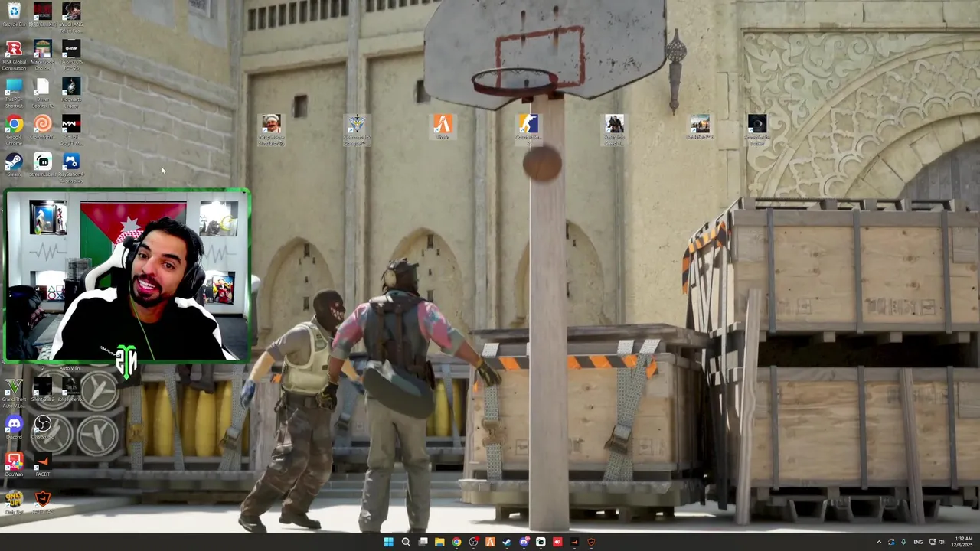Switch to Chrome in the taskbar
This screenshot has width=980, height=551.
456,542
